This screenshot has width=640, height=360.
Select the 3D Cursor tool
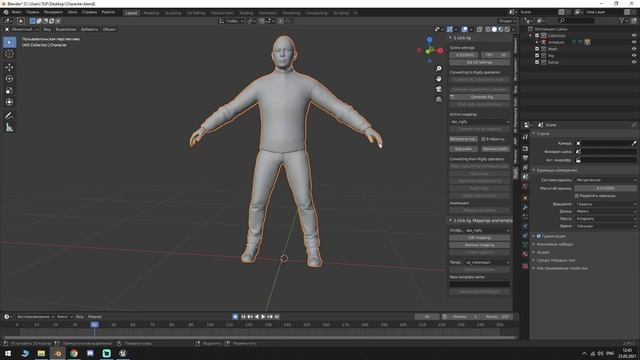pos(9,54)
